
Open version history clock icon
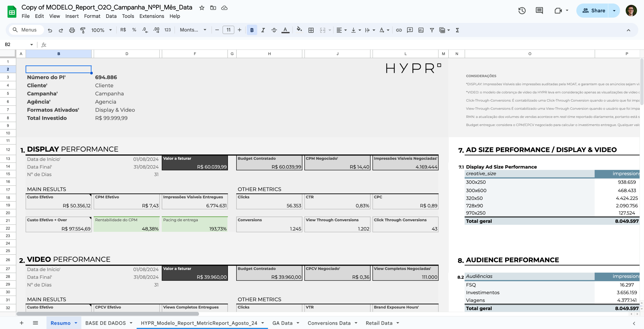522,11
